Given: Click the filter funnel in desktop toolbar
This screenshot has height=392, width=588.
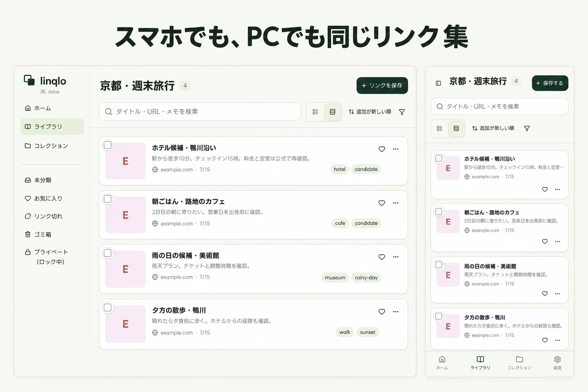Looking at the screenshot, I should pyautogui.click(x=402, y=112).
